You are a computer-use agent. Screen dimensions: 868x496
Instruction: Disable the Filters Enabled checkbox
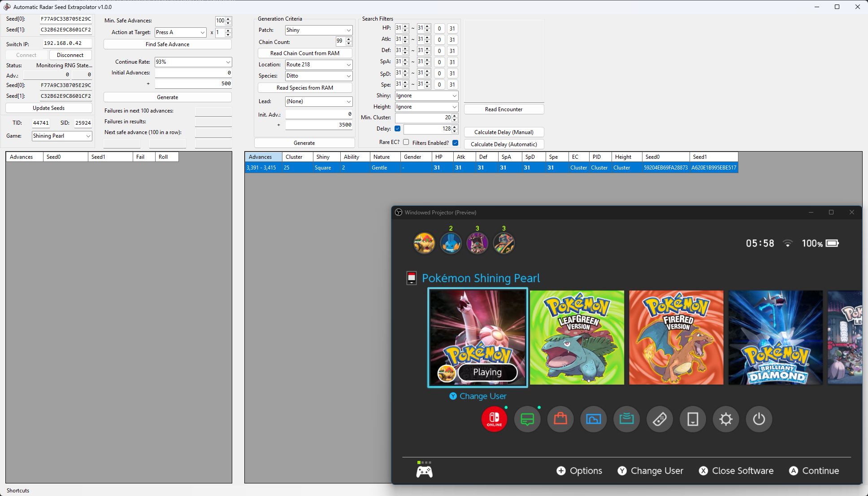pos(455,143)
